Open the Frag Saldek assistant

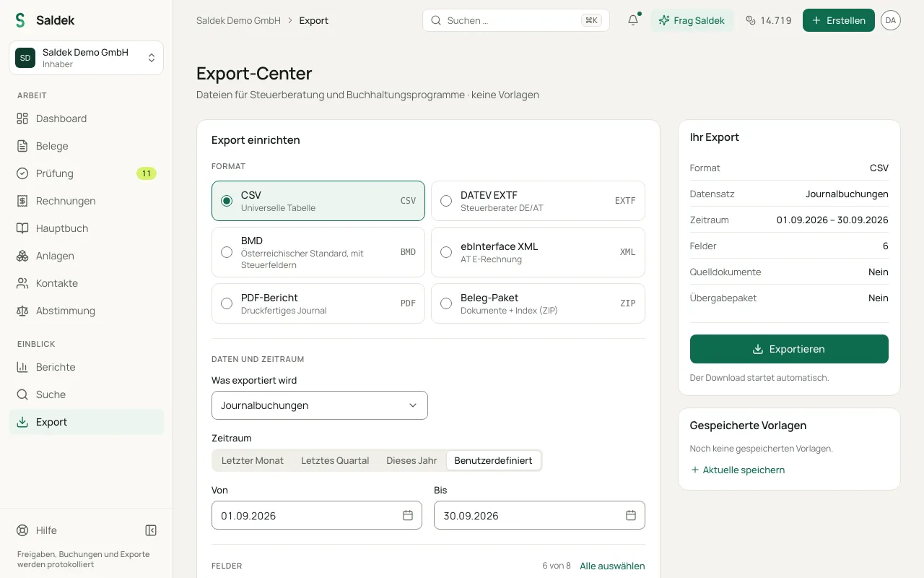click(692, 20)
